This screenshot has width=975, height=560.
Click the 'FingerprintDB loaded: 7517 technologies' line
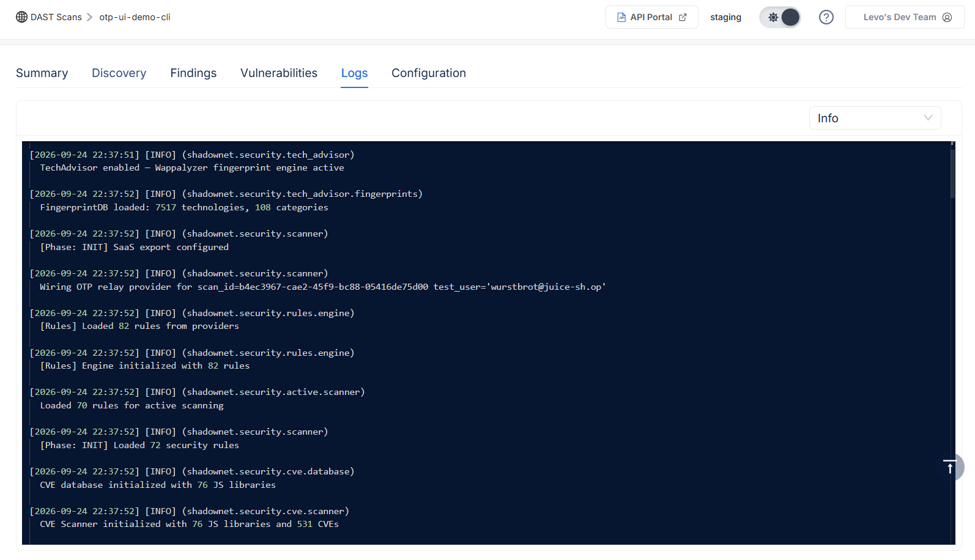(x=184, y=208)
